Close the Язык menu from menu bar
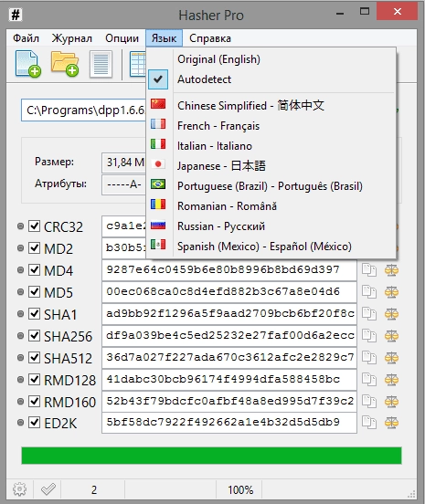The width and height of the screenshot is (425, 504). pyautogui.click(x=165, y=38)
